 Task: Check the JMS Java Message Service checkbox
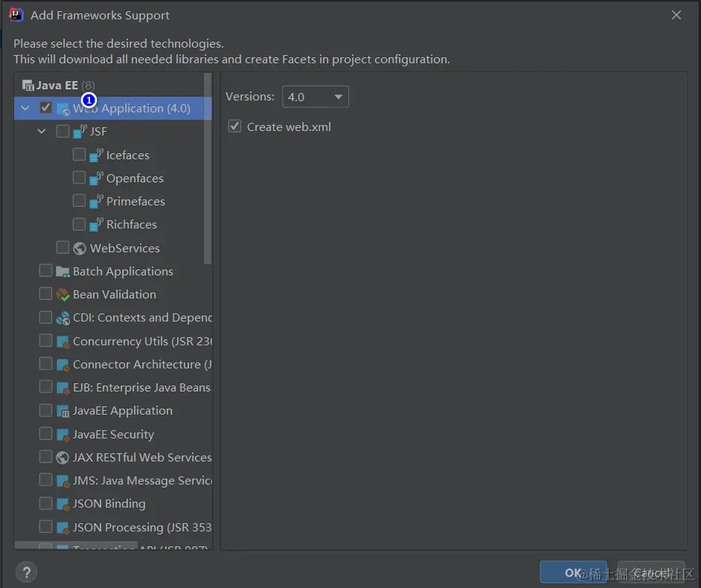(x=45, y=480)
